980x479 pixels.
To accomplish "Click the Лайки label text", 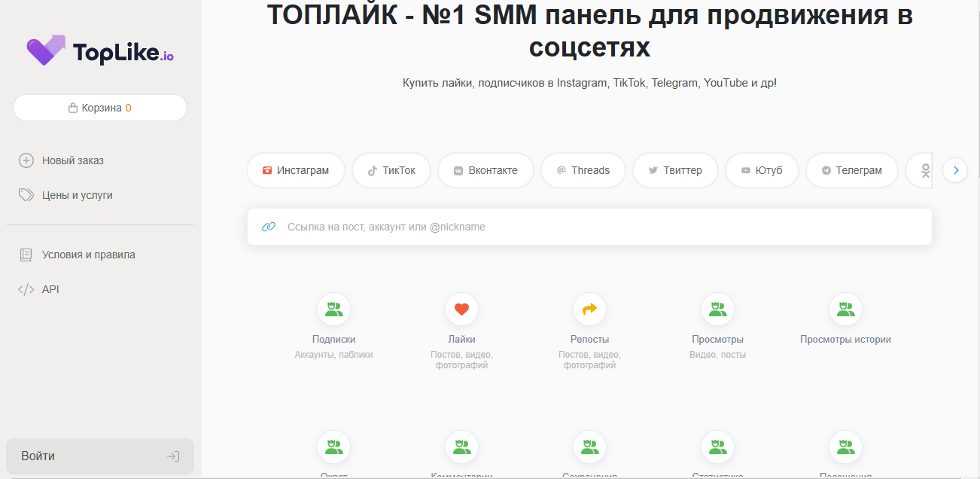I will (x=461, y=340).
